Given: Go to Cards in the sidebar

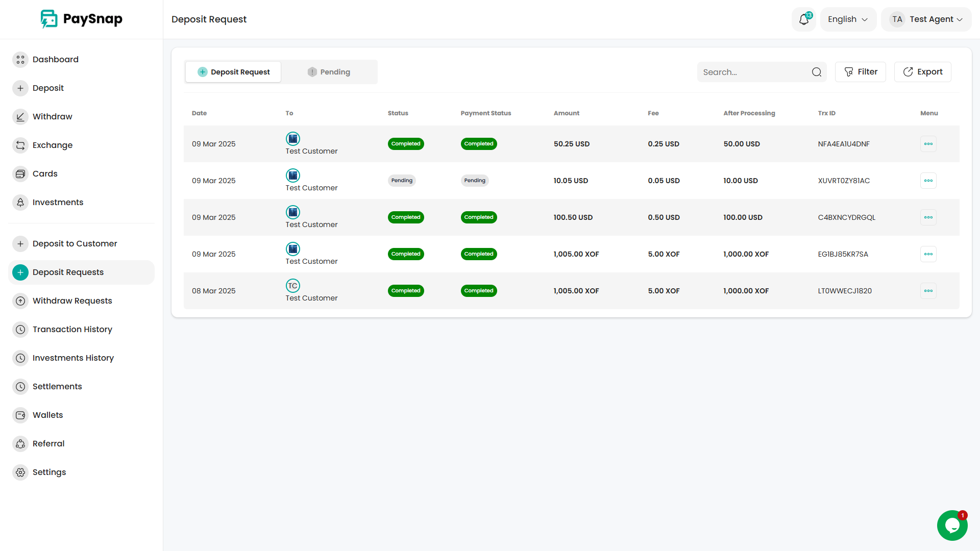Looking at the screenshot, I should tap(45, 173).
